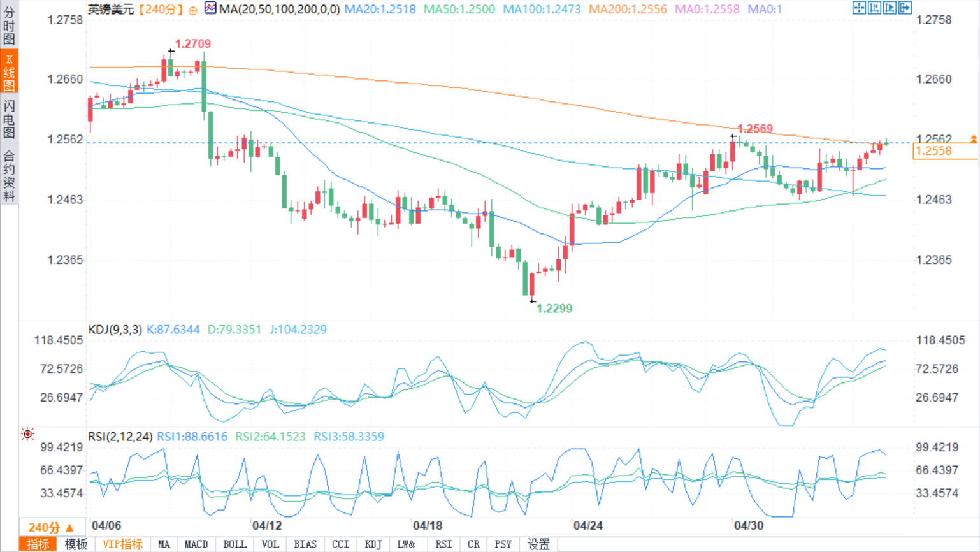Switch to 闪电图 view in sidebar
The height and width of the screenshot is (552, 980).
pos(9,119)
